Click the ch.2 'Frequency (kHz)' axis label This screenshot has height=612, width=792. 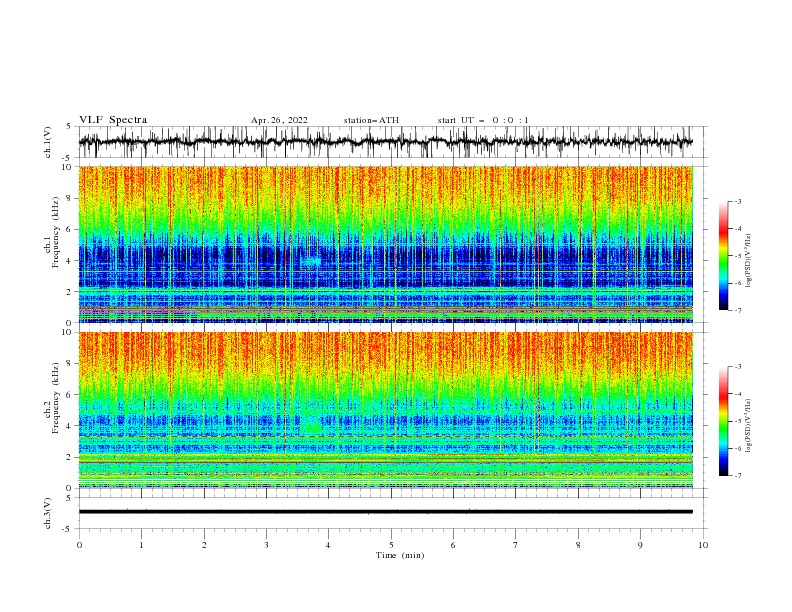[x=55, y=398]
